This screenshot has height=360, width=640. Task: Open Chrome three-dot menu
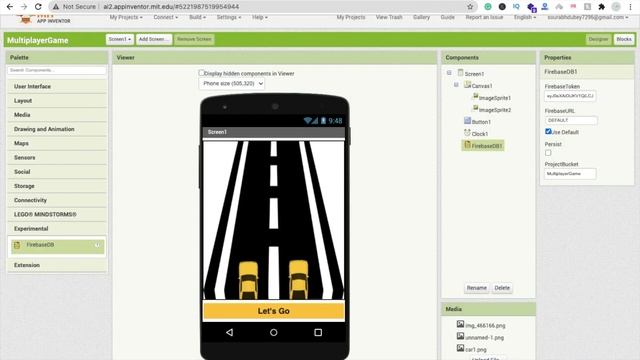631,7
